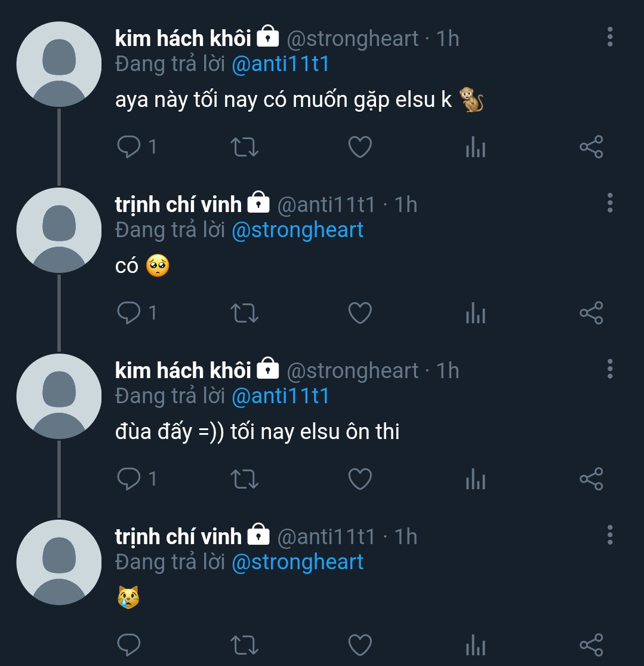
Task: View analytics for the "có" reply
Action: [x=476, y=313]
